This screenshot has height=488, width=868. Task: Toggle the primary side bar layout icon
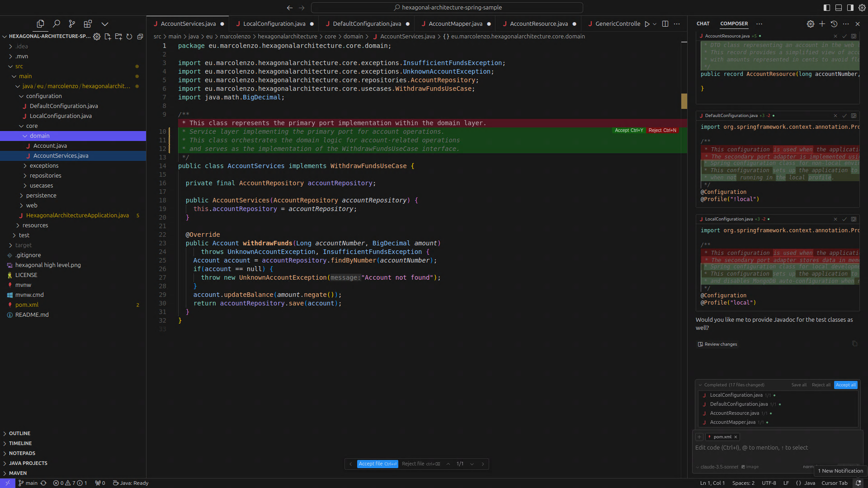[x=827, y=7]
